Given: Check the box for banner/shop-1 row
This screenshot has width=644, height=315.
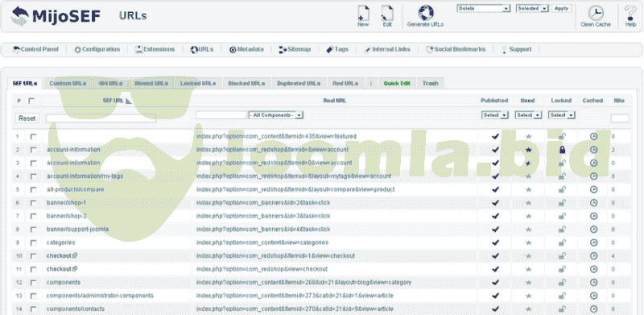Looking at the screenshot, I should pyautogui.click(x=33, y=203).
